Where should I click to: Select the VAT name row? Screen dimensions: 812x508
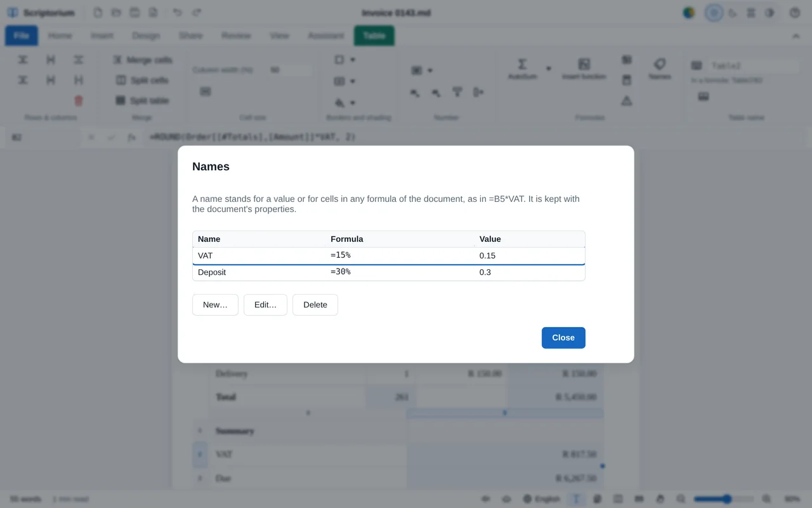(x=388, y=256)
